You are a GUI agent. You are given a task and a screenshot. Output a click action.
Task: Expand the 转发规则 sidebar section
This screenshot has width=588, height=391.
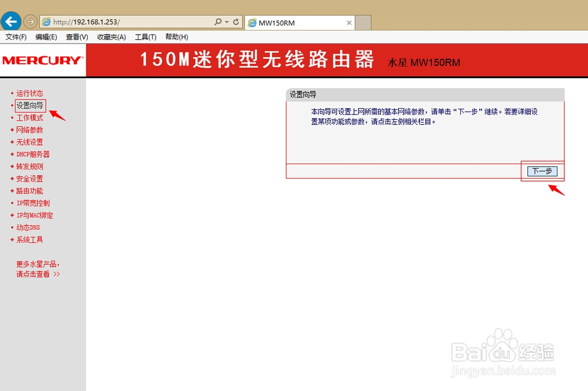pos(29,166)
